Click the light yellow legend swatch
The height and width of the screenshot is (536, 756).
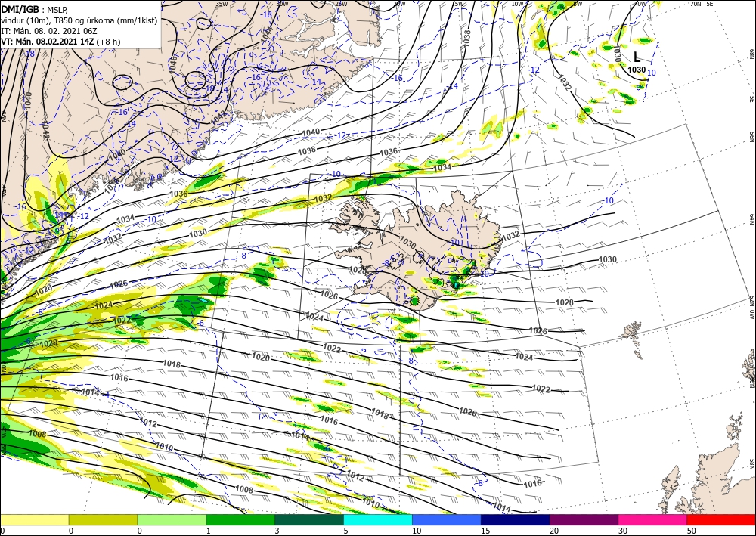34,519
